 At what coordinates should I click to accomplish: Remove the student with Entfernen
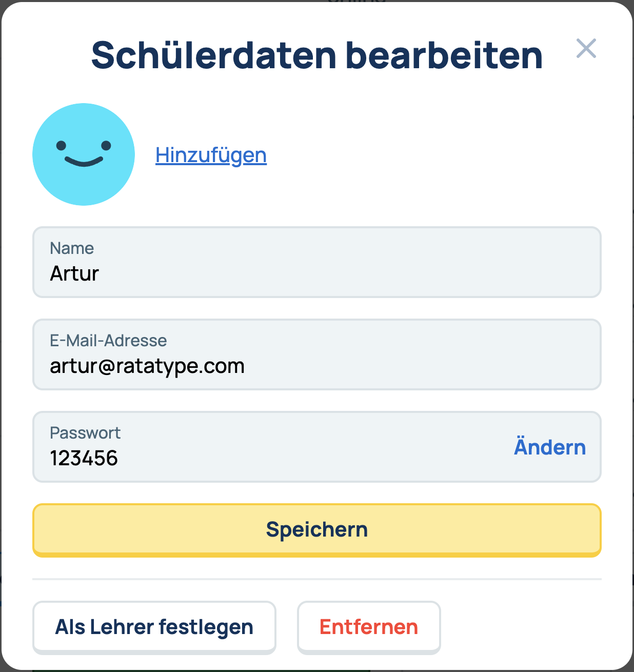tap(368, 627)
